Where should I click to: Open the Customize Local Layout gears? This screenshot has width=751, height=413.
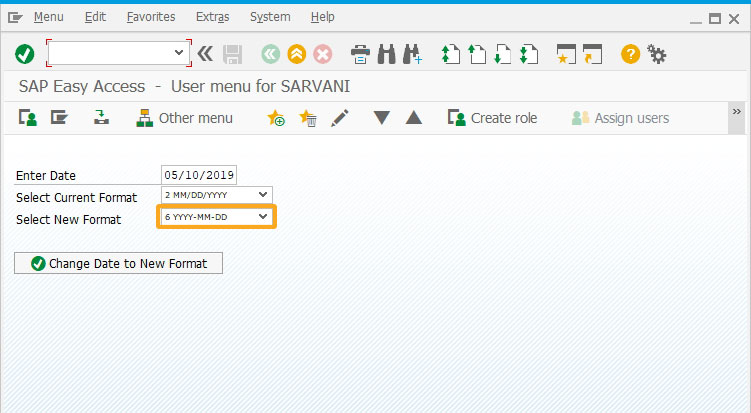(x=657, y=54)
